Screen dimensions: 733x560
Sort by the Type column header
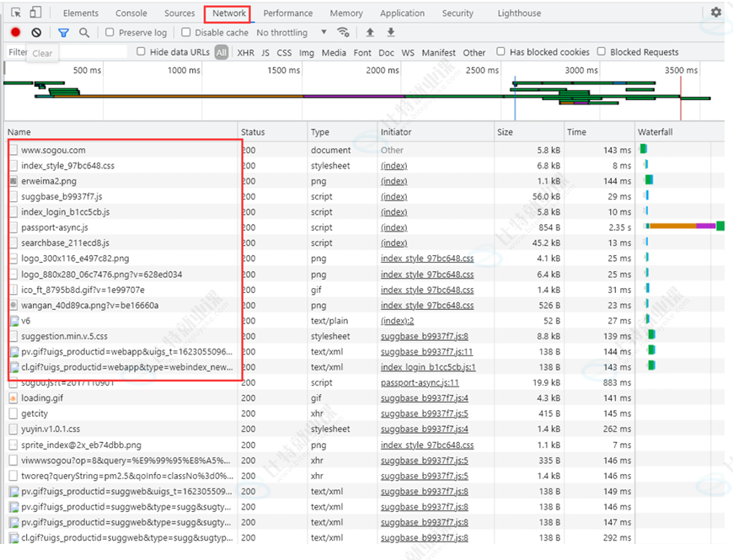(x=343, y=132)
